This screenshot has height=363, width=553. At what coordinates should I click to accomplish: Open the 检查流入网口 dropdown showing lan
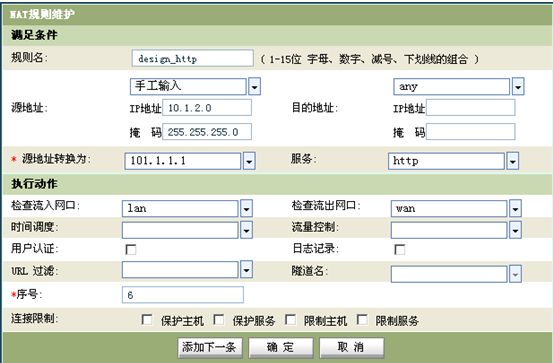coord(187,208)
